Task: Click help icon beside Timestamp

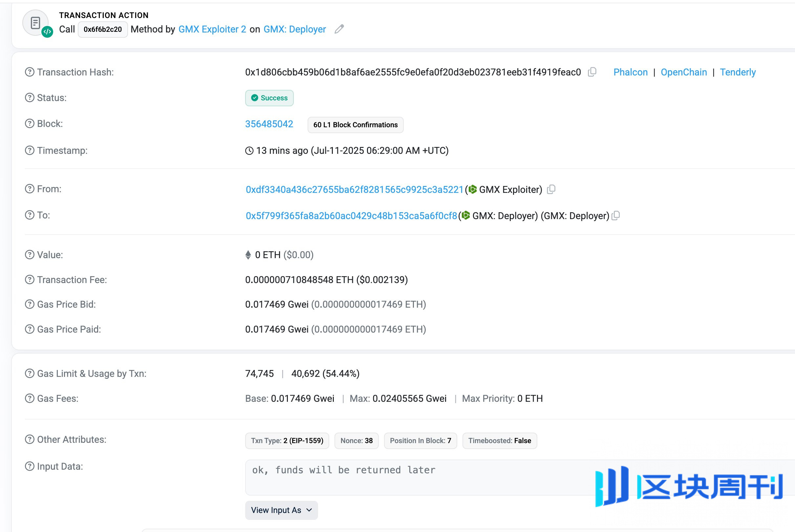Action: click(x=30, y=150)
